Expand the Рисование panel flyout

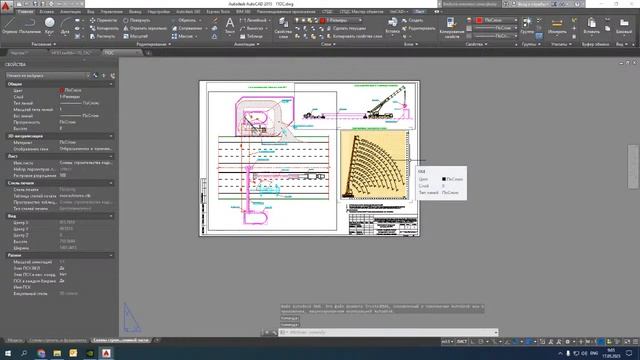[x=44, y=44]
